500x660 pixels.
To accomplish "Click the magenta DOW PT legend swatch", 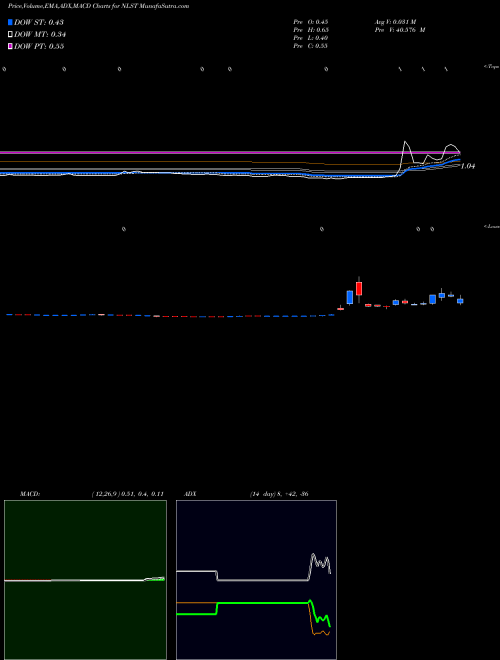I will 10,46.
